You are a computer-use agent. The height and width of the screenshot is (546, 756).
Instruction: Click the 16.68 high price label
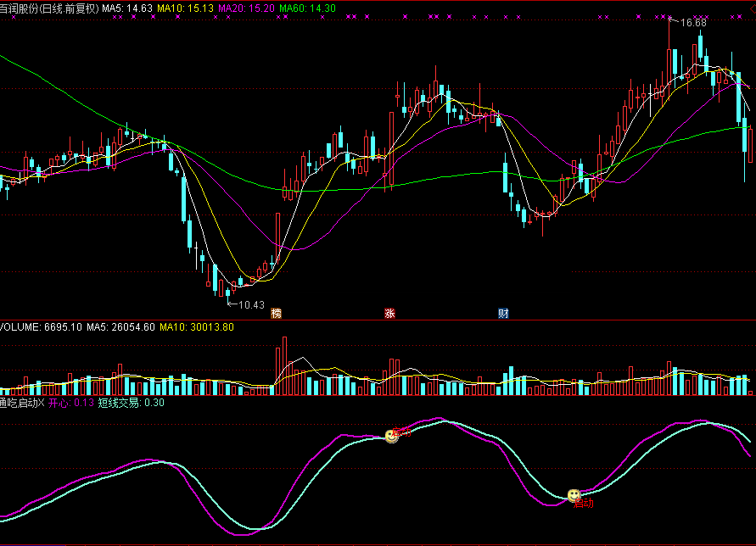click(x=693, y=23)
